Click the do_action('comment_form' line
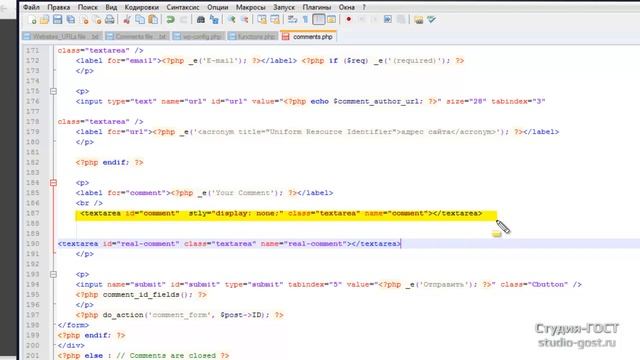The image size is (640, 360). point(179,315)
